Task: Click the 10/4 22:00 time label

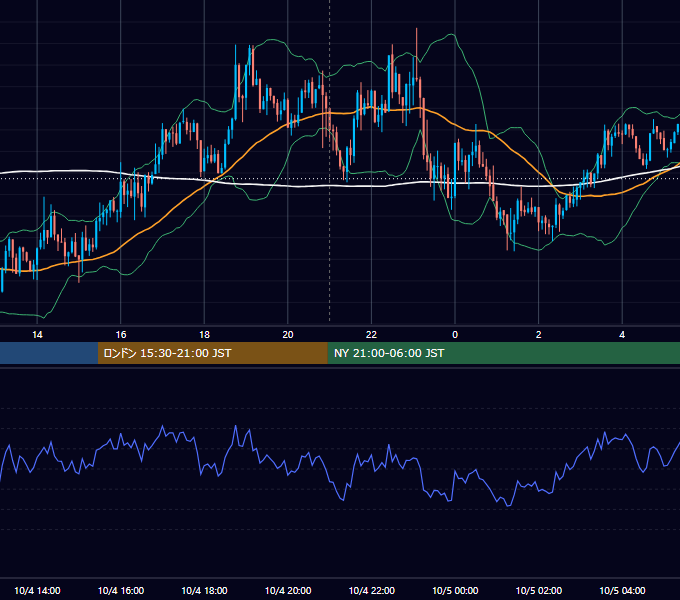Action: tap(372, 590)
